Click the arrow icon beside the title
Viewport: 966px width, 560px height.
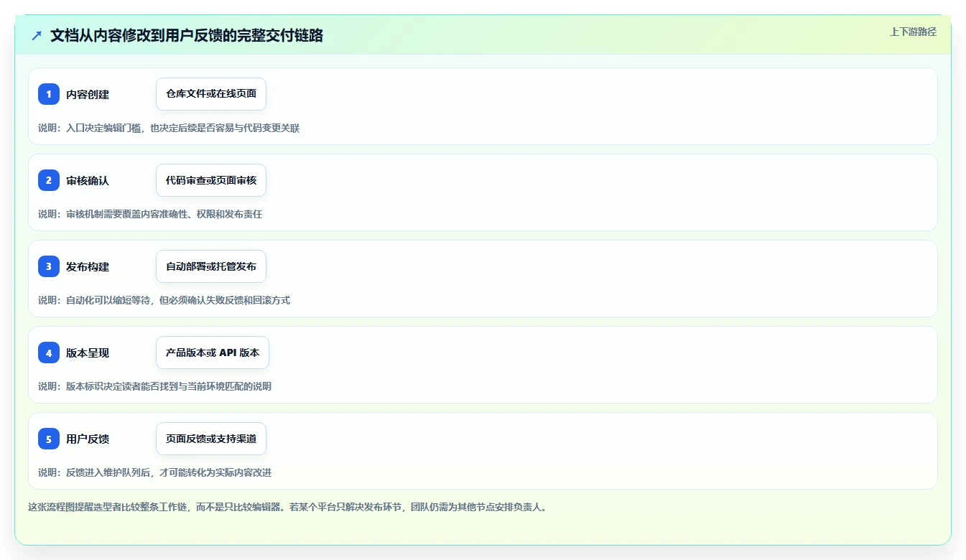click(x=37, y=35)
